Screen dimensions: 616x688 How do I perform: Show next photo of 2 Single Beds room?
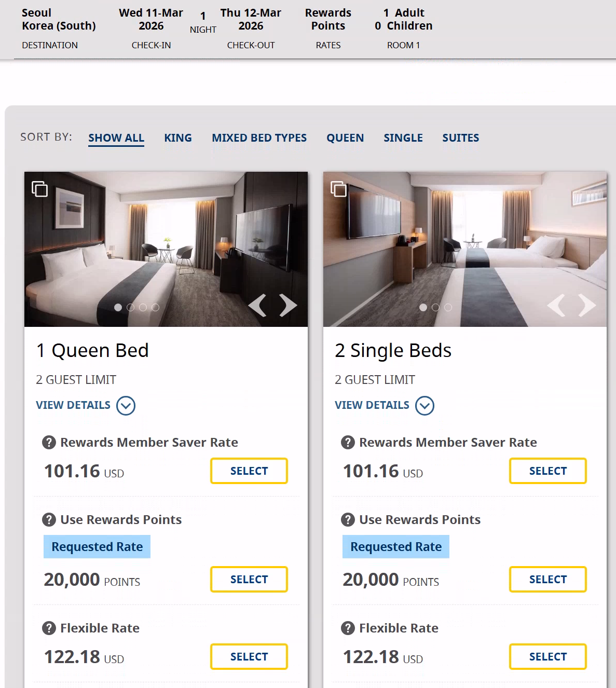587,305
